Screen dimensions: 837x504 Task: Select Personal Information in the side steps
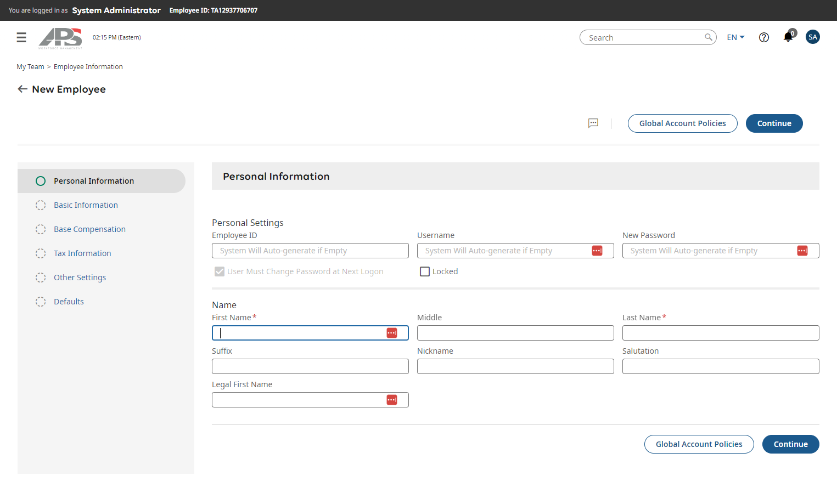pyautogui.click(x=102, y=181)
